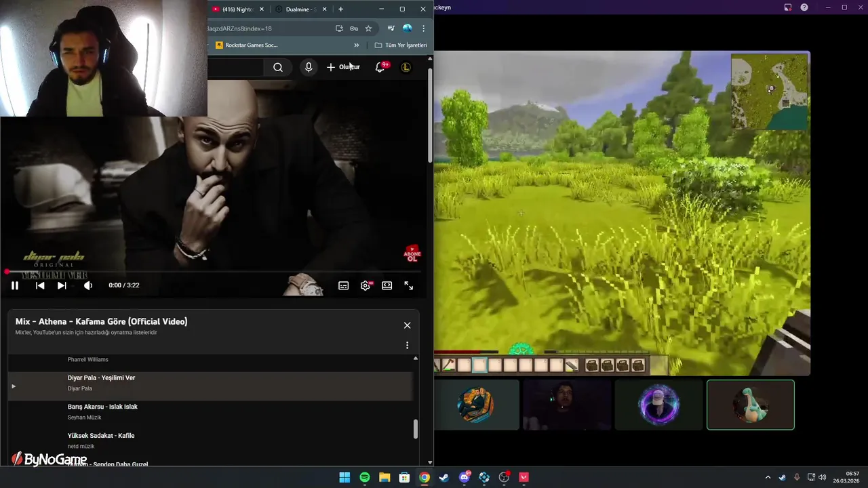Open playlist panel three-dot options
Viewport: 868px width, 488px height.
(408, 346)
